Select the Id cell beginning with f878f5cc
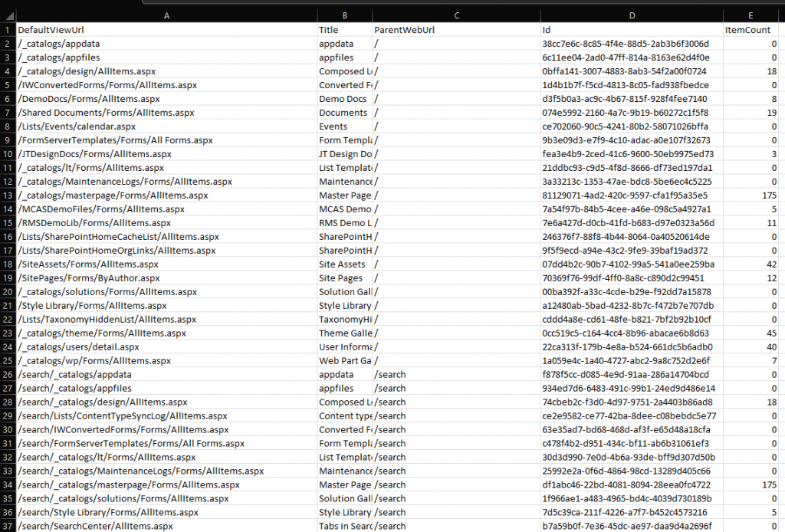 point(632,374)
